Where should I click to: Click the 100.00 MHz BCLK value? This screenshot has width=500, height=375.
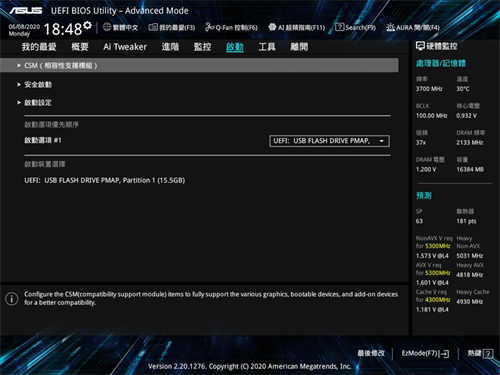point(432,116)
